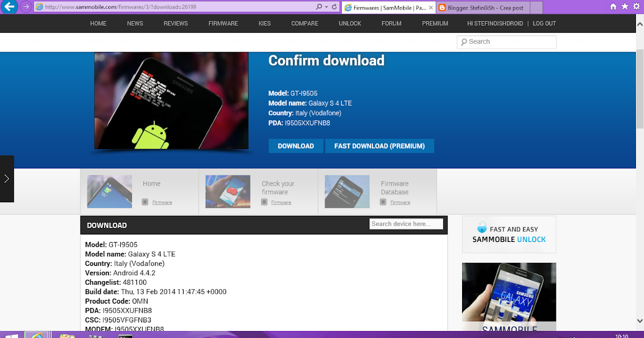Screen dimensions: 644x338
Task: Click the File Explorer folder taskbar icon
Action: coord(67,336)
